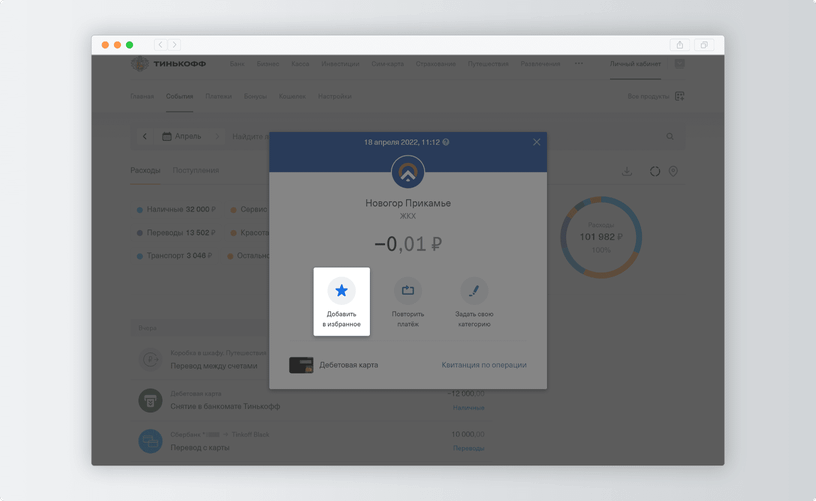Open Квитанция по операции link
Viewport: 816px width, 501px height.
point(484,365)
